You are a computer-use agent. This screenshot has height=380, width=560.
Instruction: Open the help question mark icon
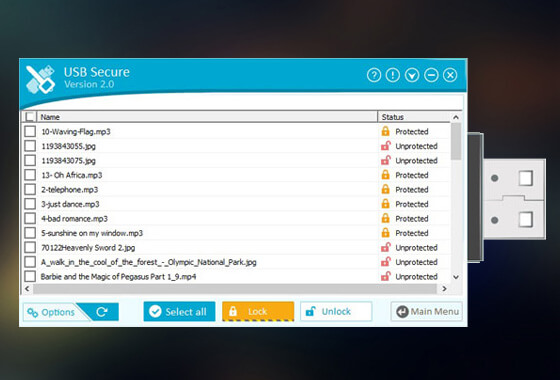coord(374,75)
